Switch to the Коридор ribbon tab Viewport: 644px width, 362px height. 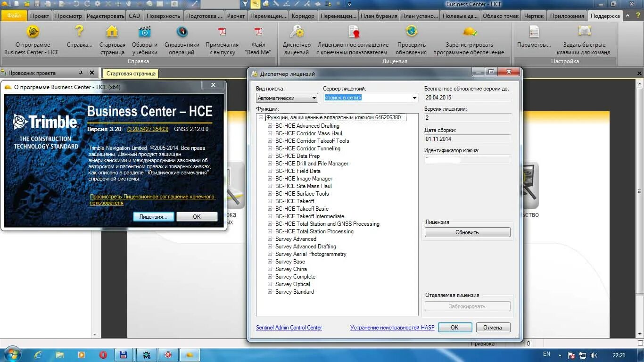click(303, 16)
